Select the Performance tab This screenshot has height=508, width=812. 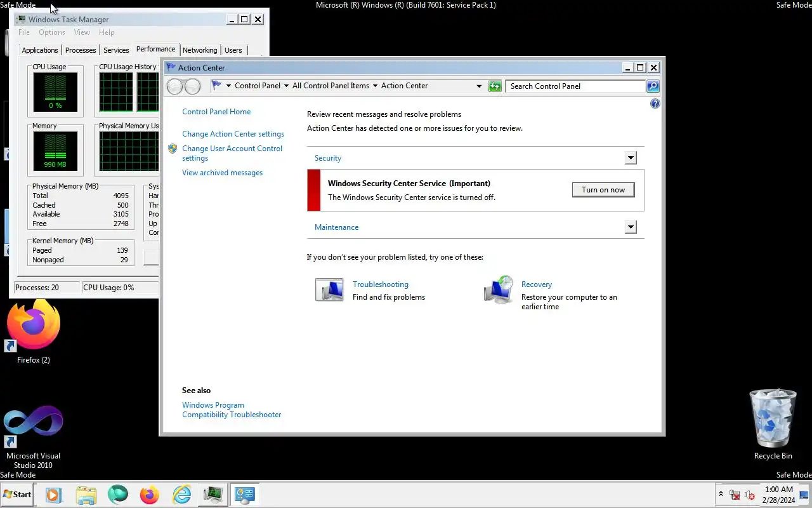(x=156, y=49)
